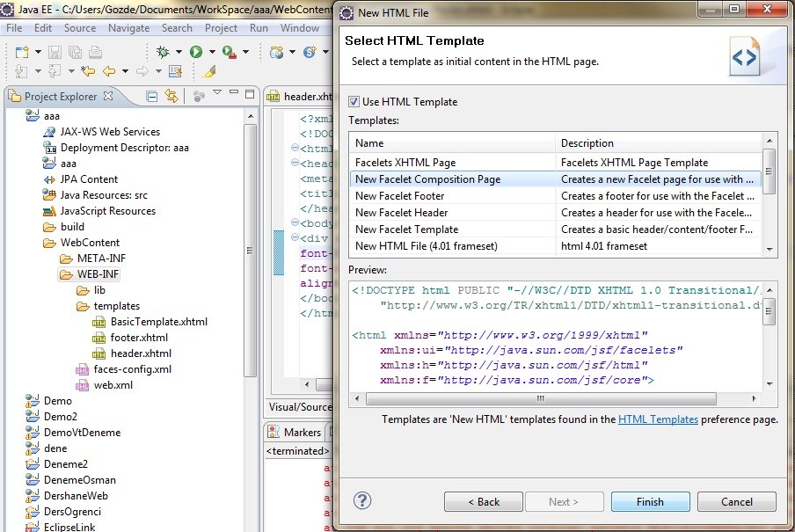
Task: Click the Back button in the dialog
Action: coord(483,501)
